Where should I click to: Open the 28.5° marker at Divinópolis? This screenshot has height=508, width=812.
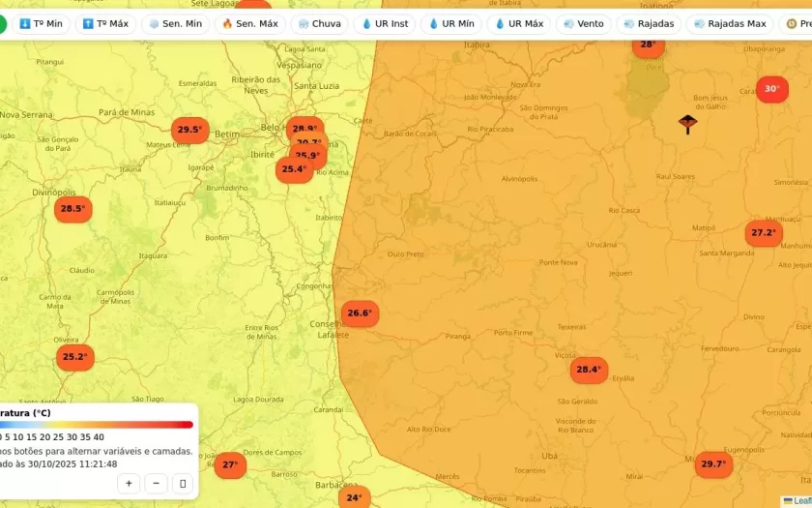(x=73, y=209)
